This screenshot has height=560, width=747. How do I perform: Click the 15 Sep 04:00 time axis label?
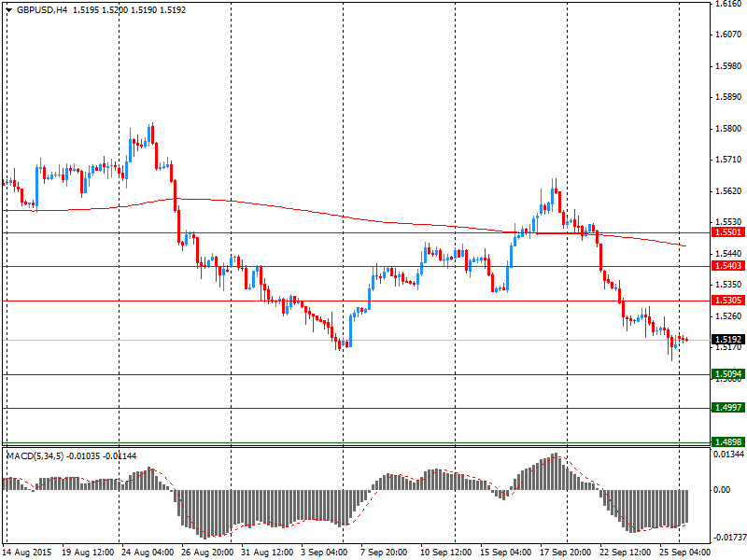pos(505,553)
